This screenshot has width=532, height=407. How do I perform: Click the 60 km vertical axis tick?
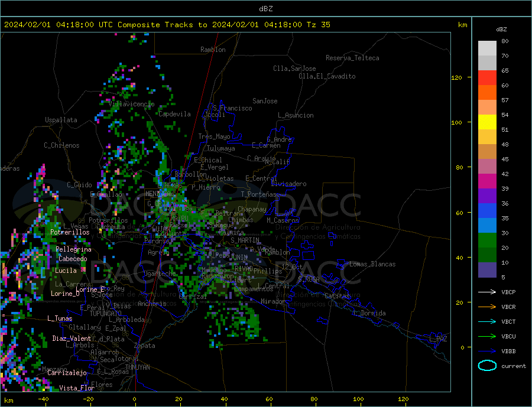click(459, 213)
